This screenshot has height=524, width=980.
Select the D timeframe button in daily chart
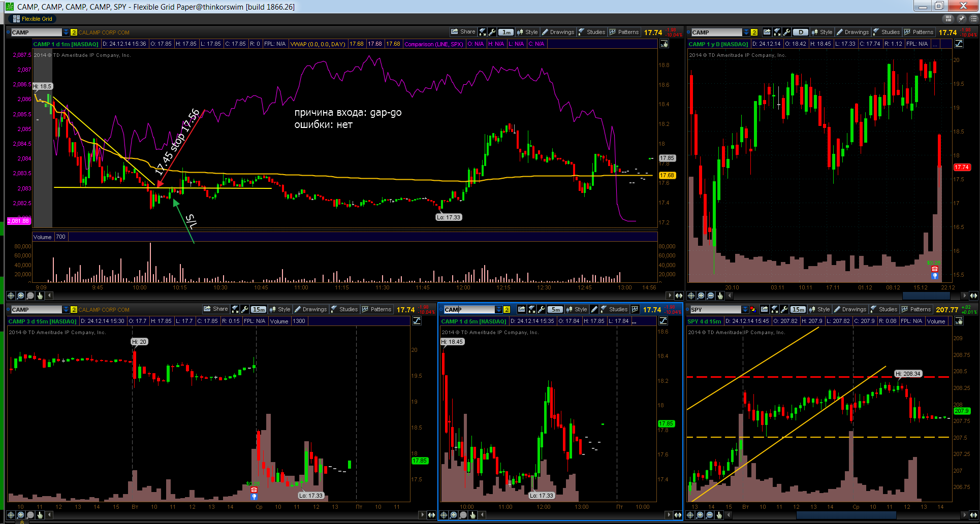coord(801,32)
